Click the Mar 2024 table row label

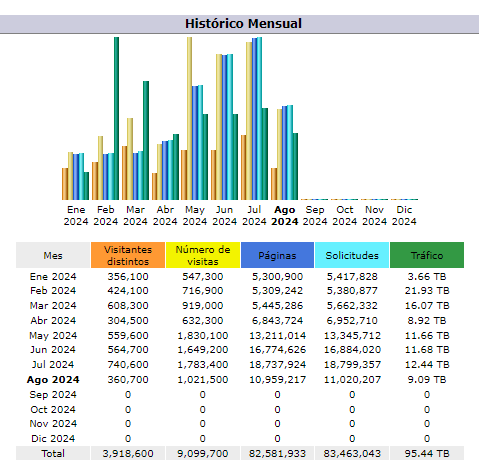click(53, 306)
